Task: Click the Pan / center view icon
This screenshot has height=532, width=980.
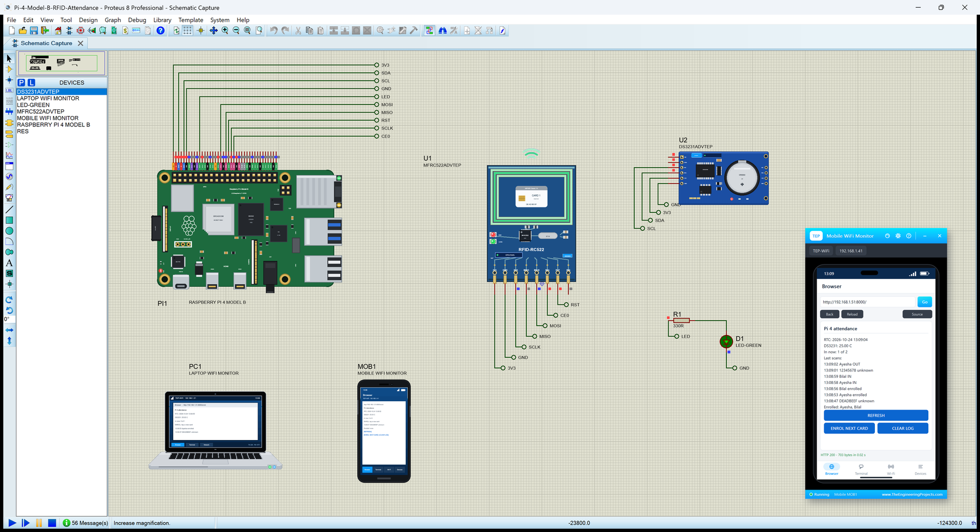Action: pyautogui.click(x=213, y=30)
